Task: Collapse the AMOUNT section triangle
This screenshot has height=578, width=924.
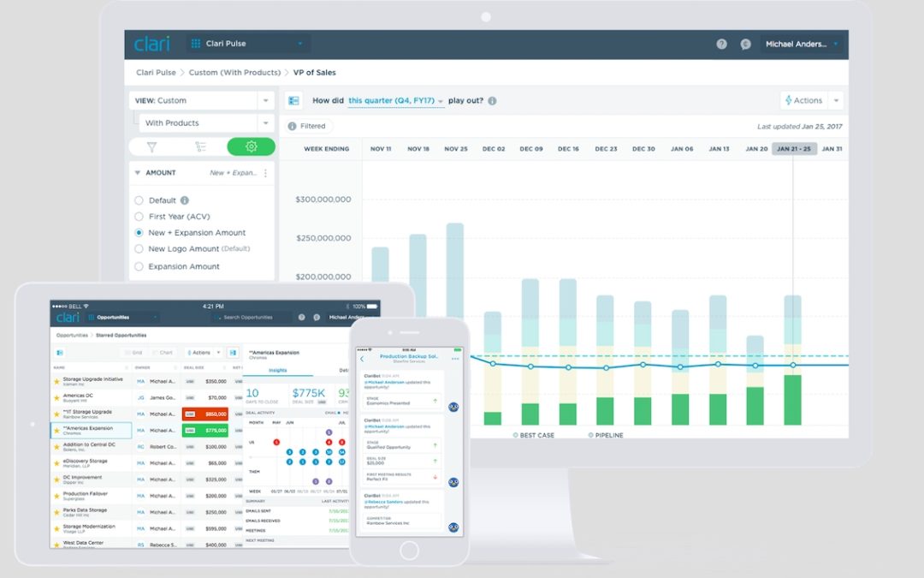Action: tap(137, 173)
